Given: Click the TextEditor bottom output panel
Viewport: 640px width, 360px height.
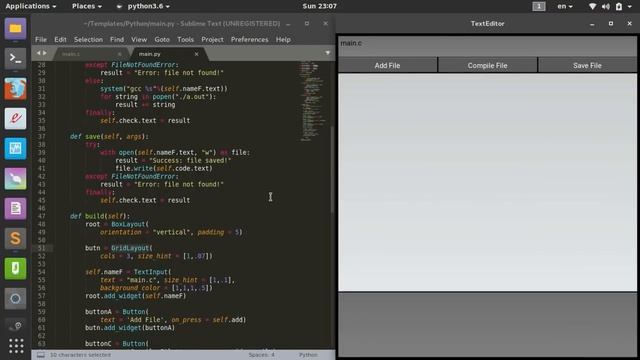Looking at the screenshot, I should [487, 324].
